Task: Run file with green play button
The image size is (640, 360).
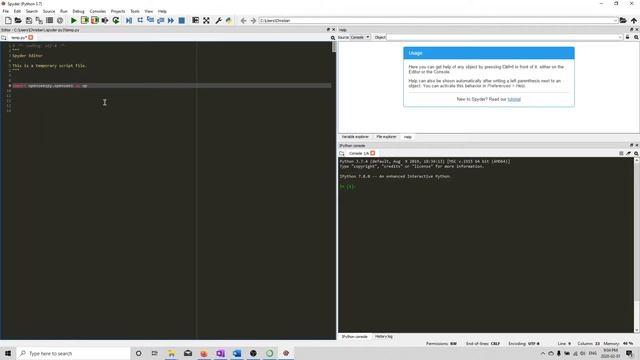Action: coord(73,20)
